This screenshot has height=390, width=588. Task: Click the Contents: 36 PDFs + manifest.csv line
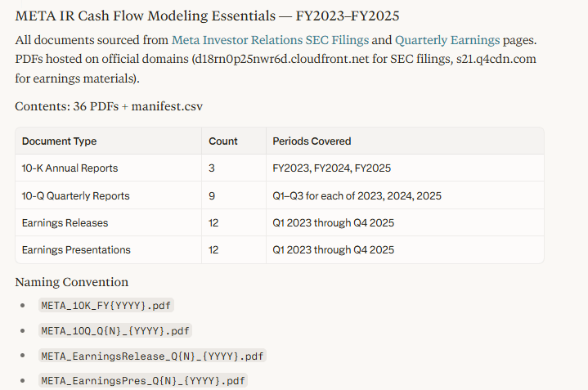[x=109, y=106]
